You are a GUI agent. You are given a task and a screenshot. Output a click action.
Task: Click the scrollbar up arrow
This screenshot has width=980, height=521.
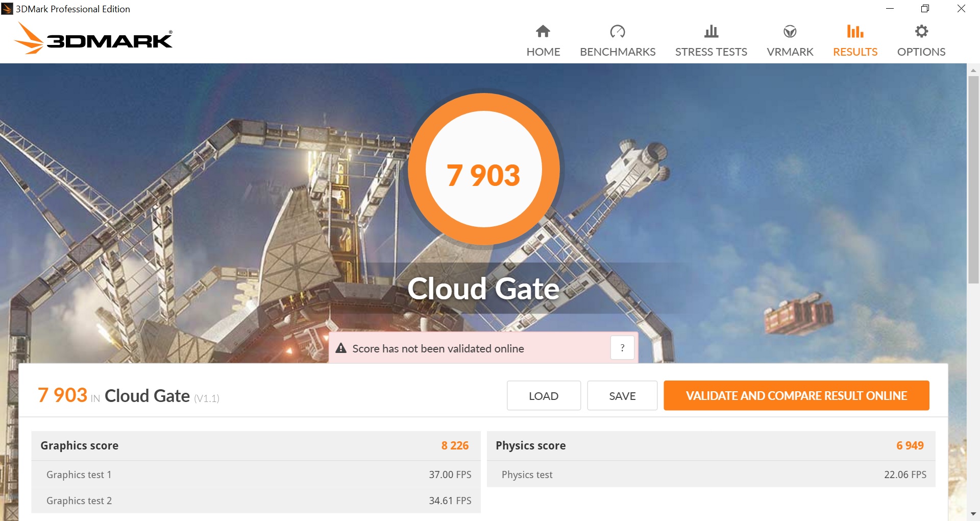[973, 70]
